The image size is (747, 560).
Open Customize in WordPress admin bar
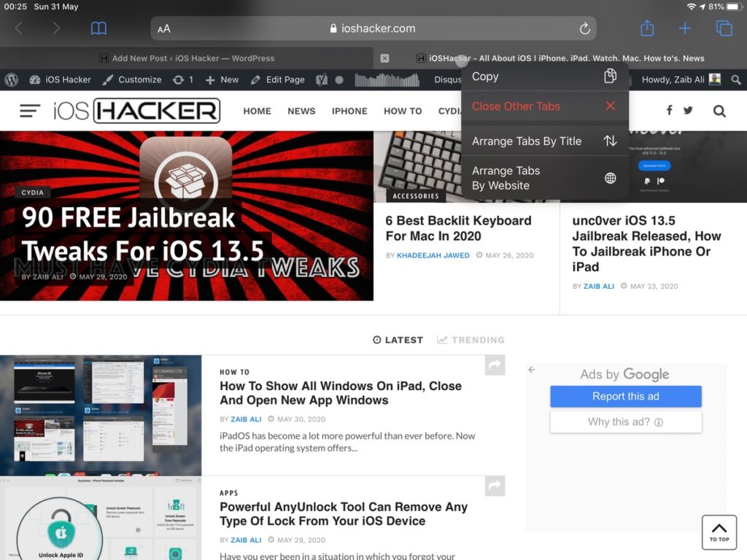pyautogui.click(x=132, y=79)
